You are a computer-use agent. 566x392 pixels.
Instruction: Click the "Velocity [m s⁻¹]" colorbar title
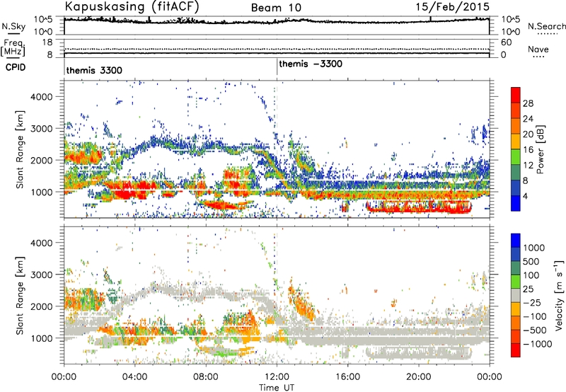(559, 295)
